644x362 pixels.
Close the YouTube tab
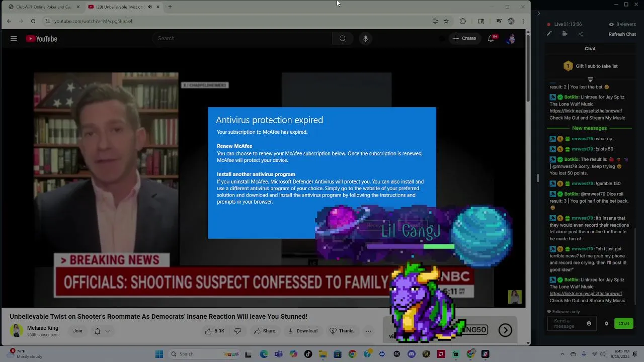158,7
